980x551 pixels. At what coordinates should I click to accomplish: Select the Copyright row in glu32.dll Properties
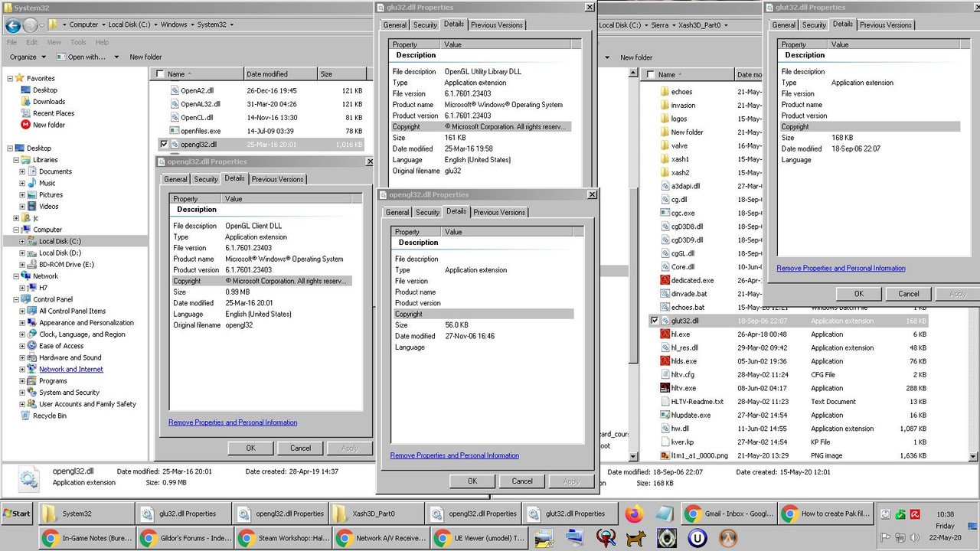[x=481, y=126]
